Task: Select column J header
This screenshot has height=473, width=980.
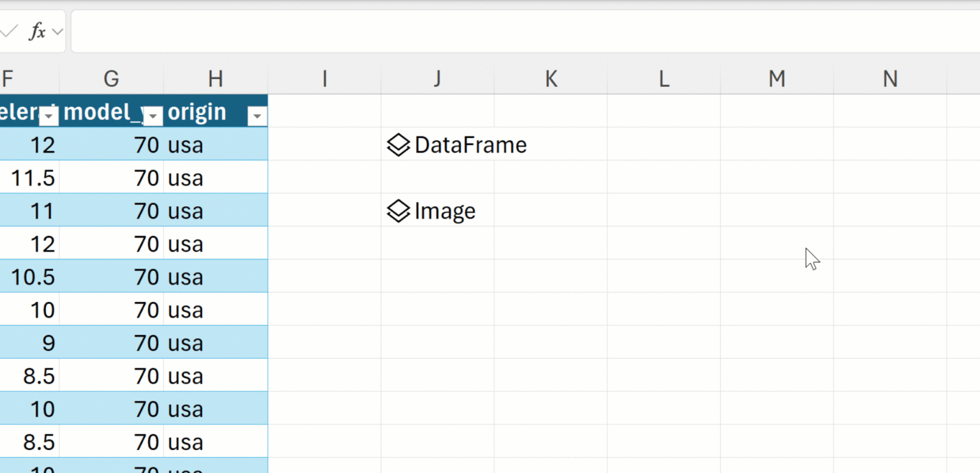Action: [x=437, y=79]
